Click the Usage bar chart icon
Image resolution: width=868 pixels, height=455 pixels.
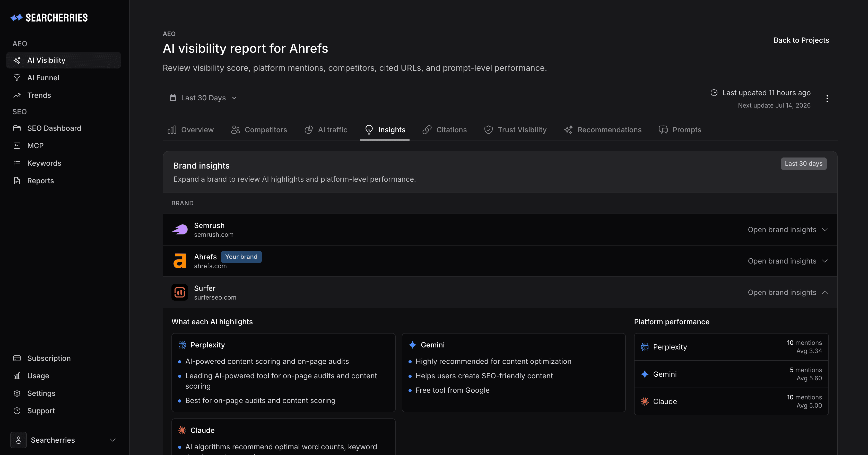(x=17, y=376)
